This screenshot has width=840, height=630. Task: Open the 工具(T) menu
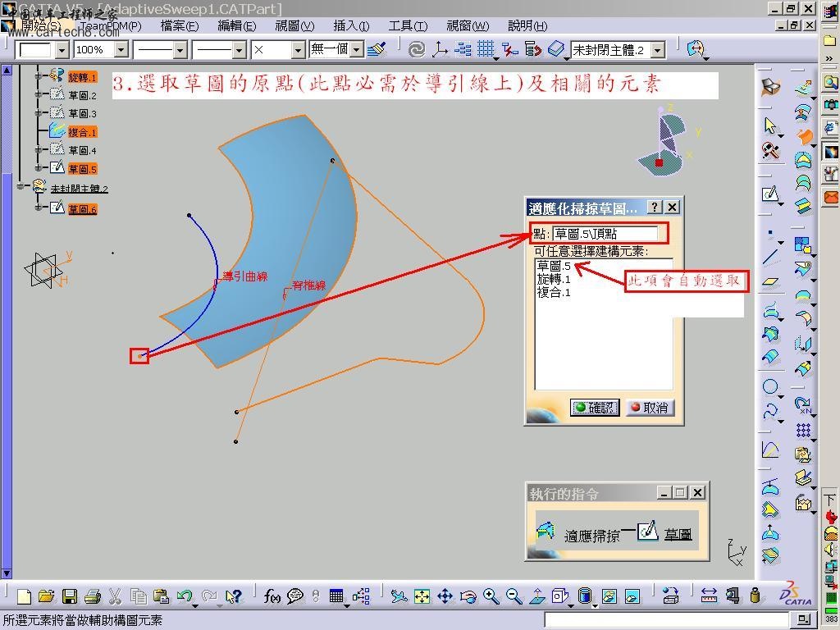pyautogui.click(x=409, y=25)
